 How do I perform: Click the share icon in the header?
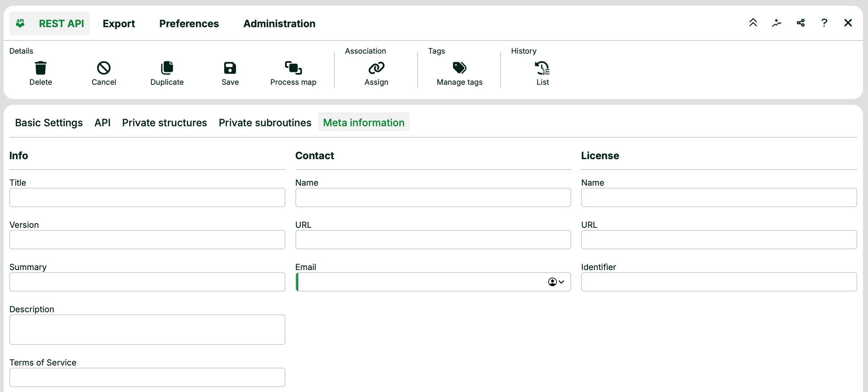coord(801,23)
